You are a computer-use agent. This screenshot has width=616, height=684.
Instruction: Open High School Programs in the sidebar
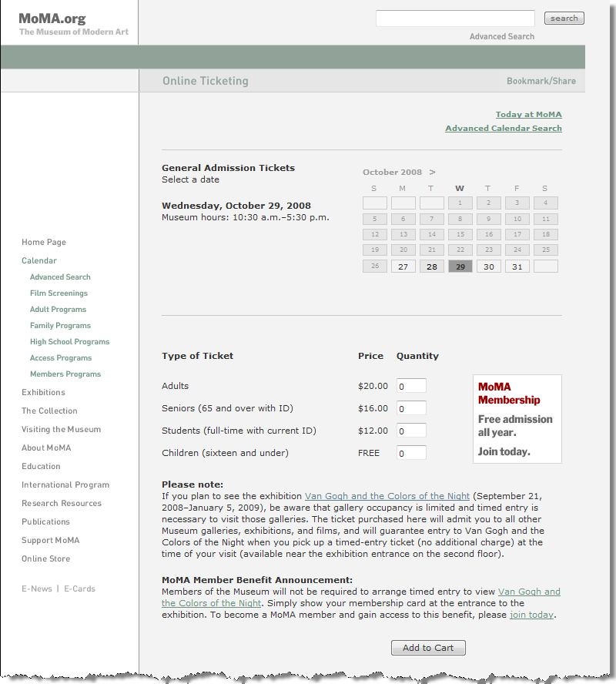(x=70, y=341)
